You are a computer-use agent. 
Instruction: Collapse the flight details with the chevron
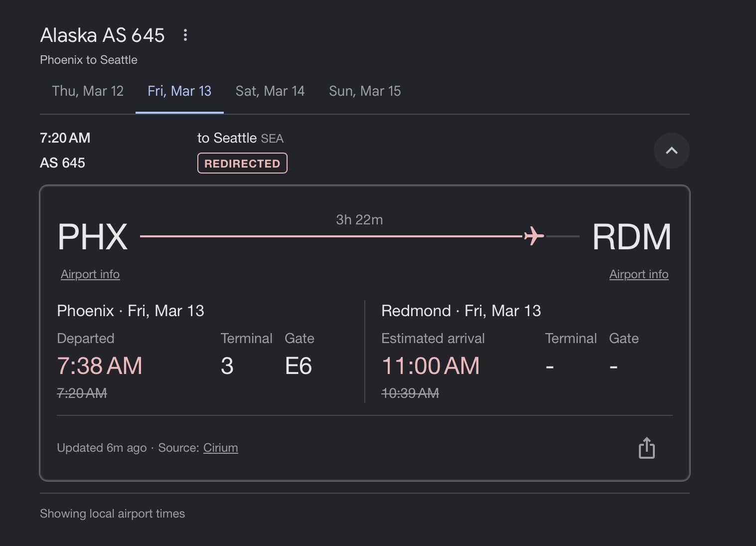671,151
